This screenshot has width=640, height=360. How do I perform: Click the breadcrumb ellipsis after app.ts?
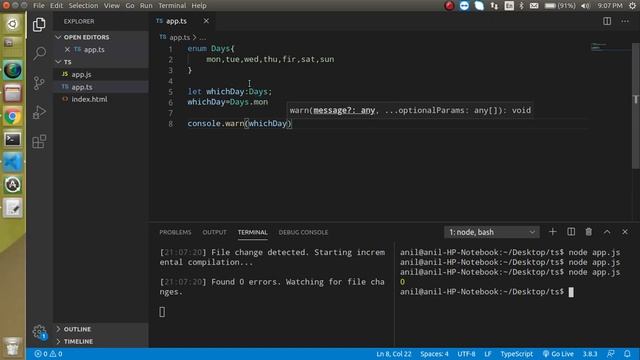203,38
